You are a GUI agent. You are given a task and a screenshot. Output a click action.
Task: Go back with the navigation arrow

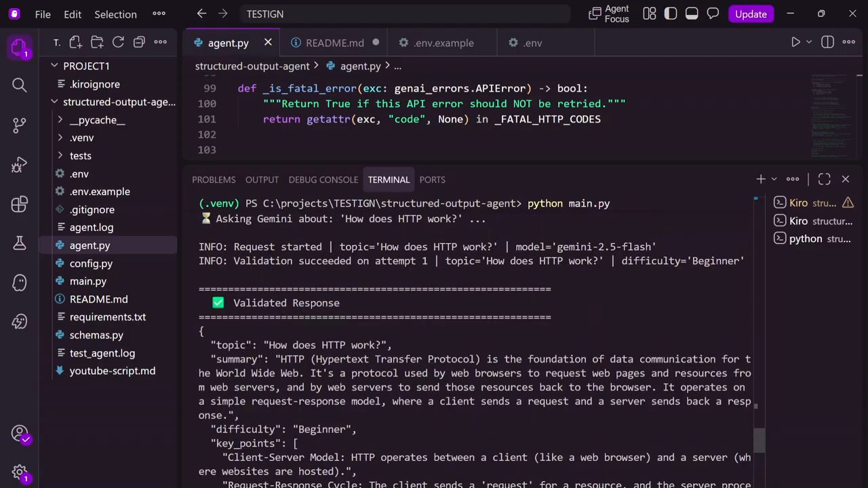pyautogui.click(x=201, y=14)
